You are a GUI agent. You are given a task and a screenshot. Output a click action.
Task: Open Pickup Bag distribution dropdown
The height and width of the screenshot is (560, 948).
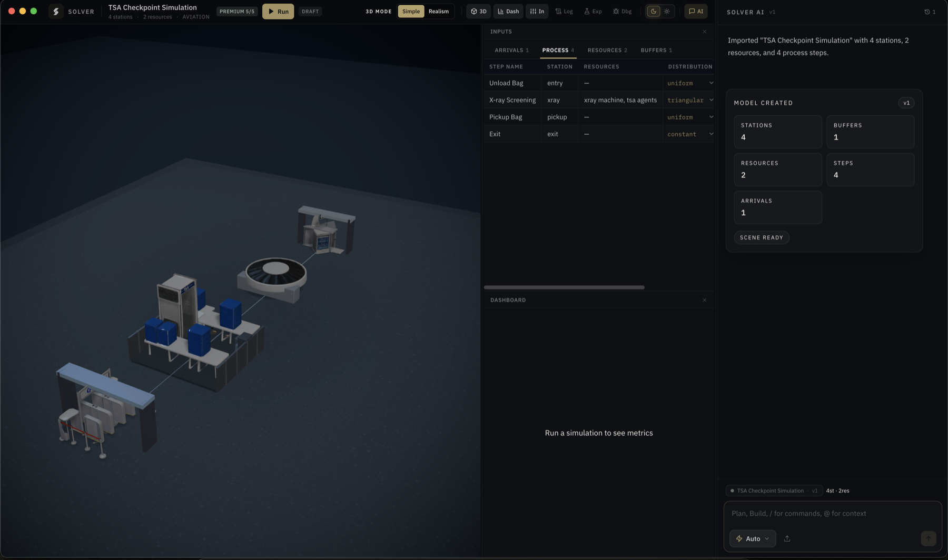[x=690, y=117]
